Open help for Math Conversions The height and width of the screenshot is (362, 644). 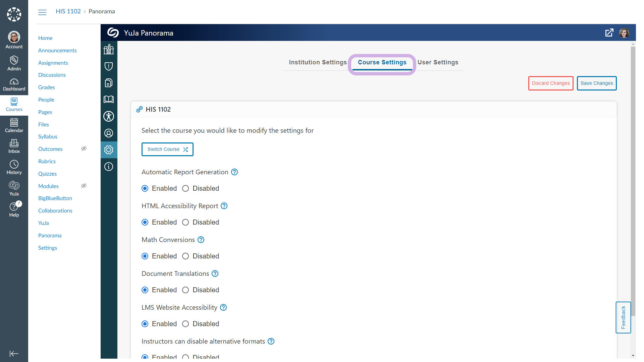click(x=201, y=240)
